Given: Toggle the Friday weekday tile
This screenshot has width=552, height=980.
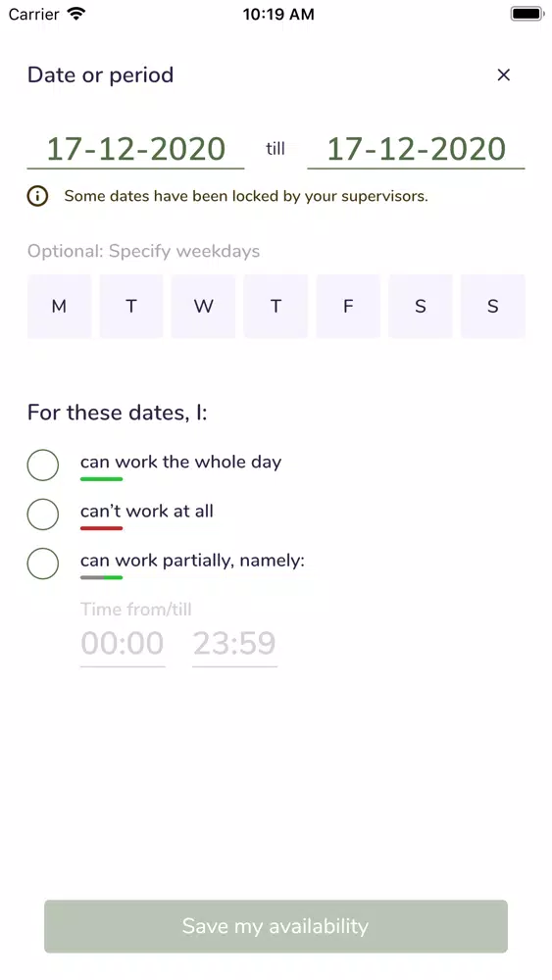Looking at the screenshot, I should (x=348, y=306).
